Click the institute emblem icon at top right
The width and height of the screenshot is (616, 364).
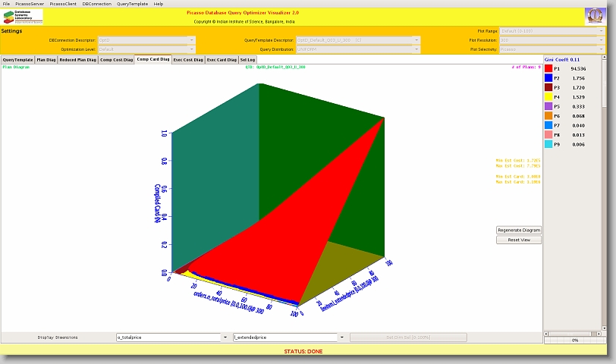[x=596, y=17]
